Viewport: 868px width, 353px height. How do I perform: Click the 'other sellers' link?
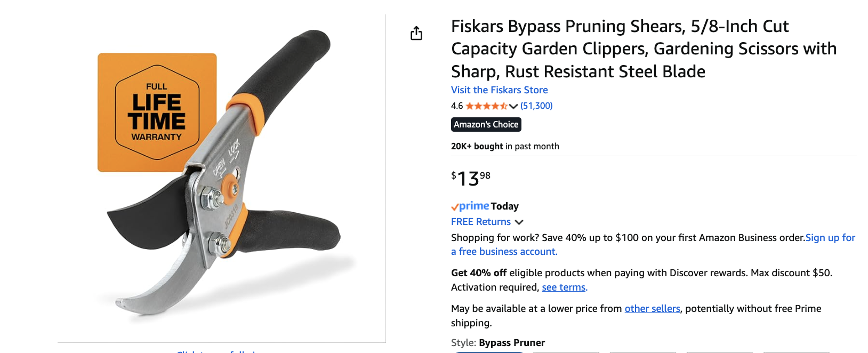point(652,308)
